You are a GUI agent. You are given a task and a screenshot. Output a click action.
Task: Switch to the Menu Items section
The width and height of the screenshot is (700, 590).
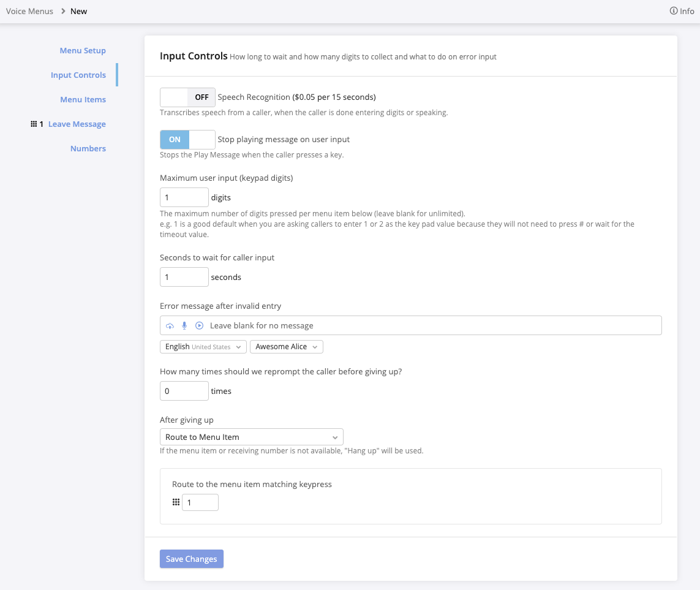pyautogui.click(x=83, y=100)
